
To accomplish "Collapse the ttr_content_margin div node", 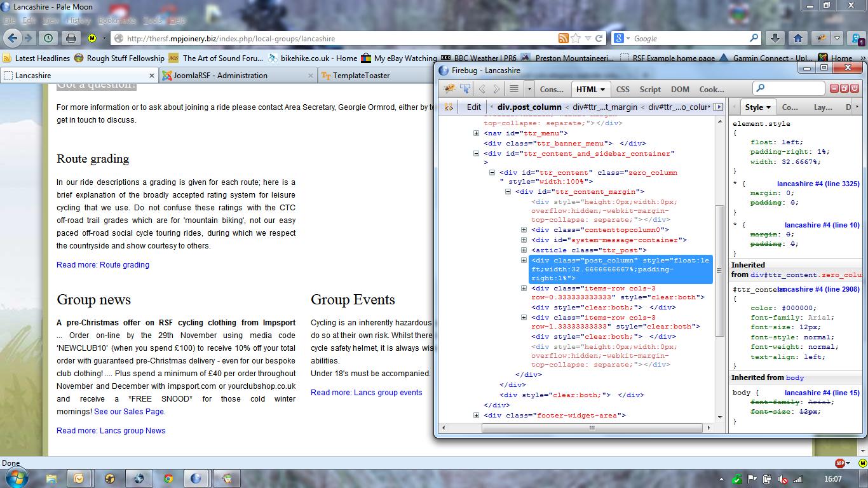I will tap(508, 192).
